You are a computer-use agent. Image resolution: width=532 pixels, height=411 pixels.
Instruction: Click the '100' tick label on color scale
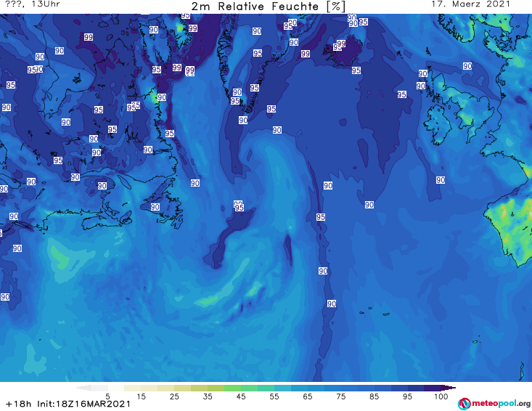coord(441,396)
